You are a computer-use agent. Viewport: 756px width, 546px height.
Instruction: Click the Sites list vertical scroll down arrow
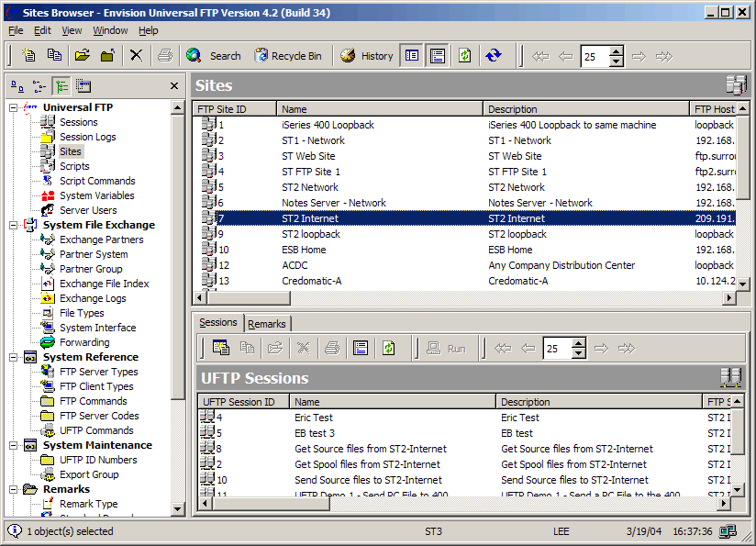pyautogui.click(x=743, y=284)
